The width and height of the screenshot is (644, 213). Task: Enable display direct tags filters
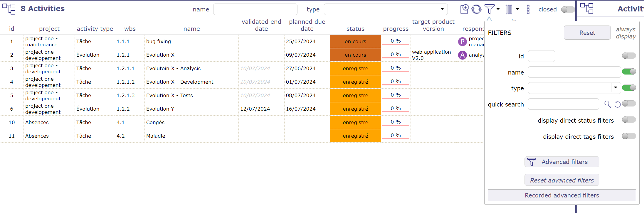tap(629, 136)
